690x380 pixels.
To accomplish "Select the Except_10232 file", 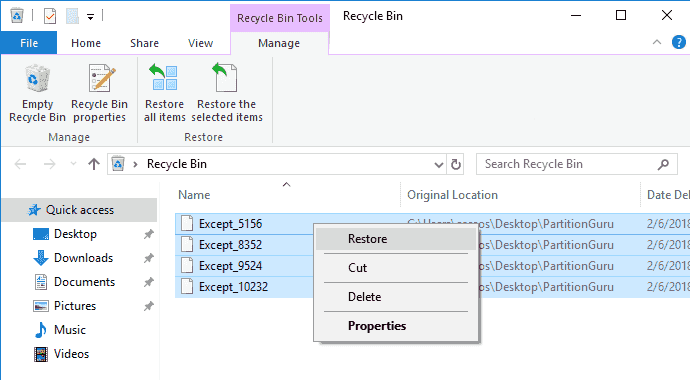I will [x=233, y=287].
